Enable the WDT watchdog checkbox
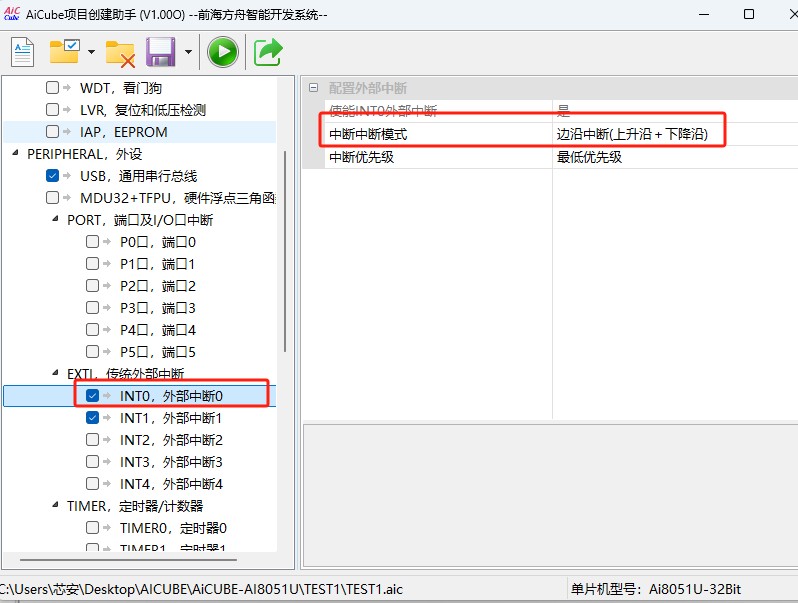The width and height of the screenshot is (798, 603). 52,88
